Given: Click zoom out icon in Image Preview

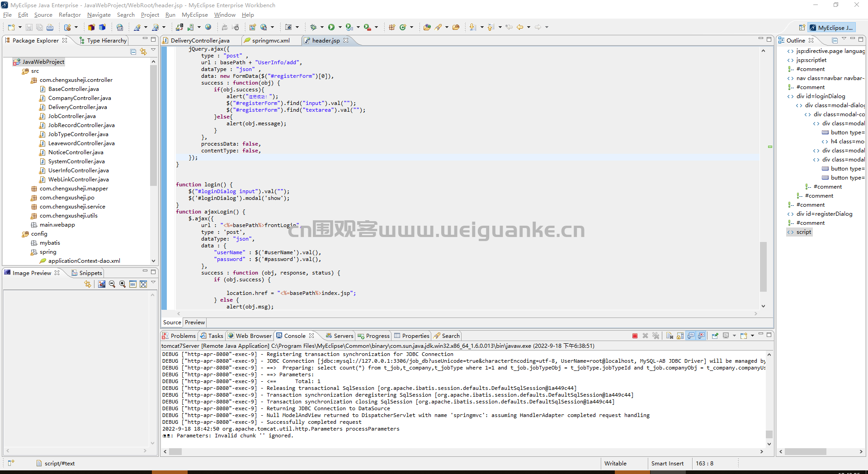Looking at the screenshot, I should tap(112, 284).
